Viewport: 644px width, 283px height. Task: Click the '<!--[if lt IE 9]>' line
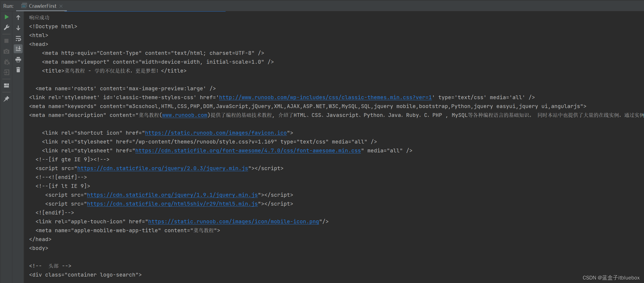[x=63, y=186]
